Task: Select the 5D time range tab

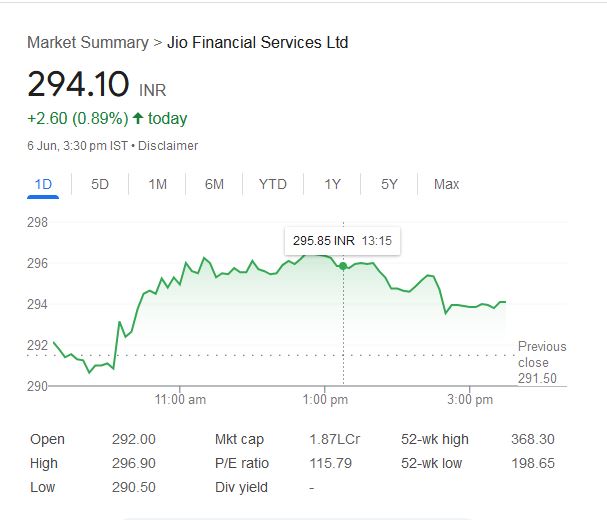Action: click(100, 184)
